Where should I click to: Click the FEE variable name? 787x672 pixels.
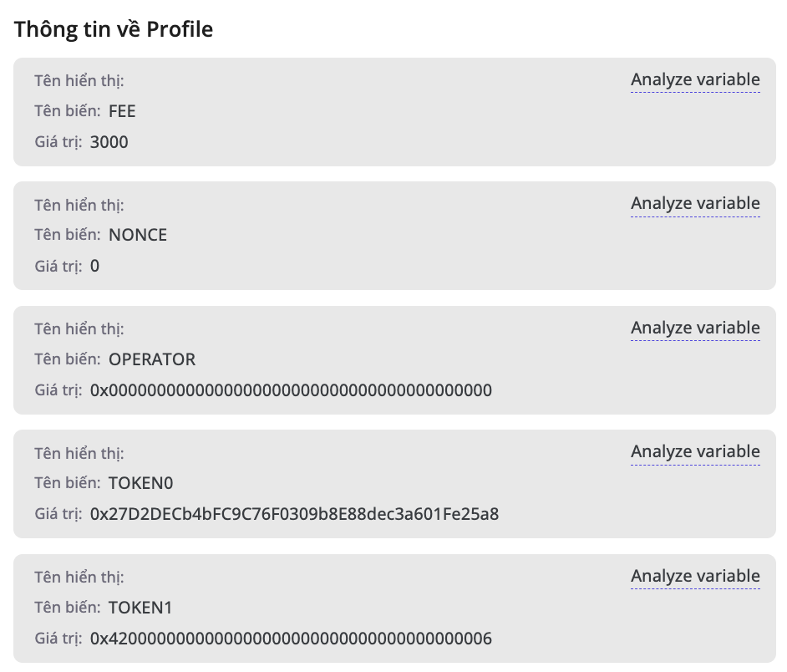(x=122, y=111)
